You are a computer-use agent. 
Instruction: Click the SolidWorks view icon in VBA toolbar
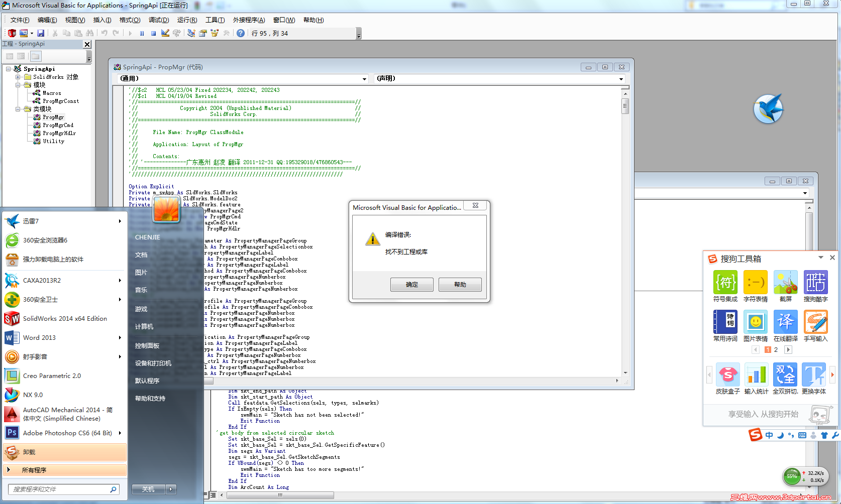click(x=12, y=33)
